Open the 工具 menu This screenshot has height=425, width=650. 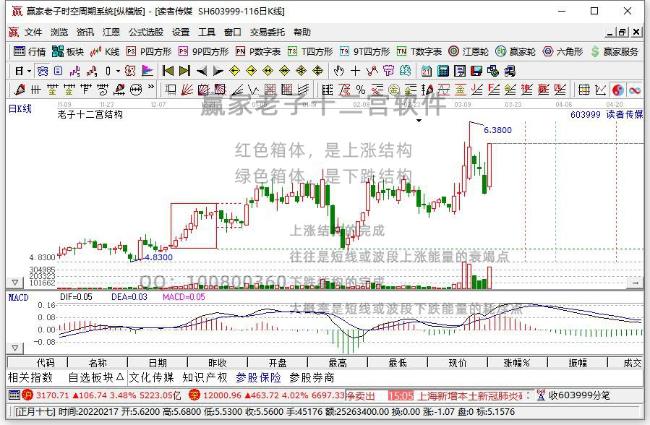206,32
